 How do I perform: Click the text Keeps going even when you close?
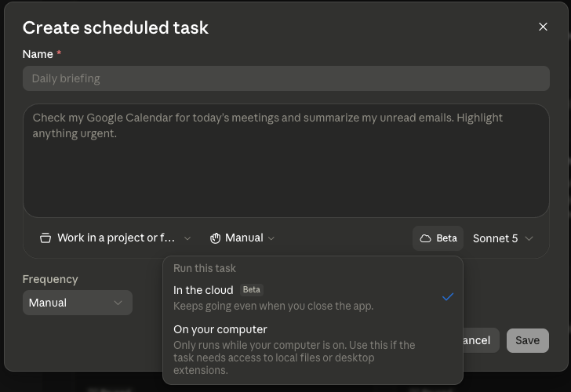click(x=274, y=306)
